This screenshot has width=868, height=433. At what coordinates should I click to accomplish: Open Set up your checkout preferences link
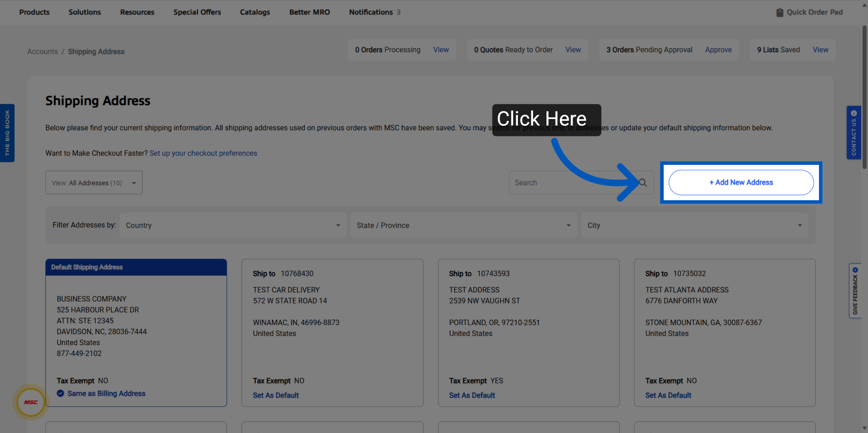coord(203,153)
